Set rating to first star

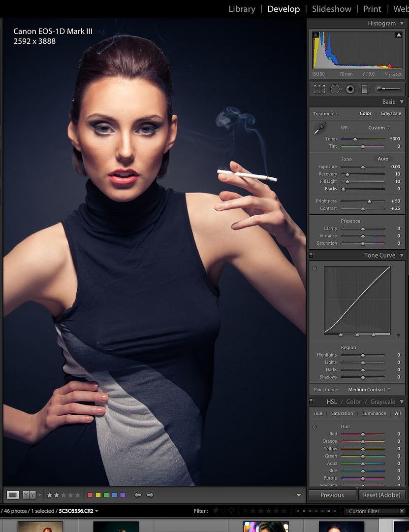click(50, 495)
